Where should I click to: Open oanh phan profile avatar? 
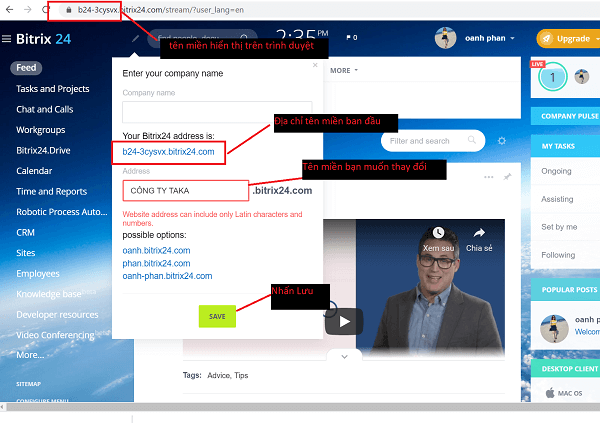click(x=445, y=38)
